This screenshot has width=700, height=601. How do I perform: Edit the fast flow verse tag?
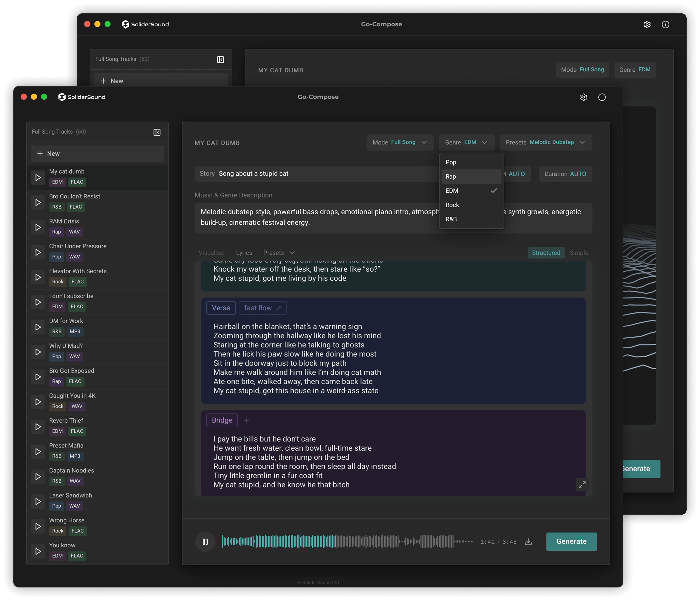(x=278, y=308)
